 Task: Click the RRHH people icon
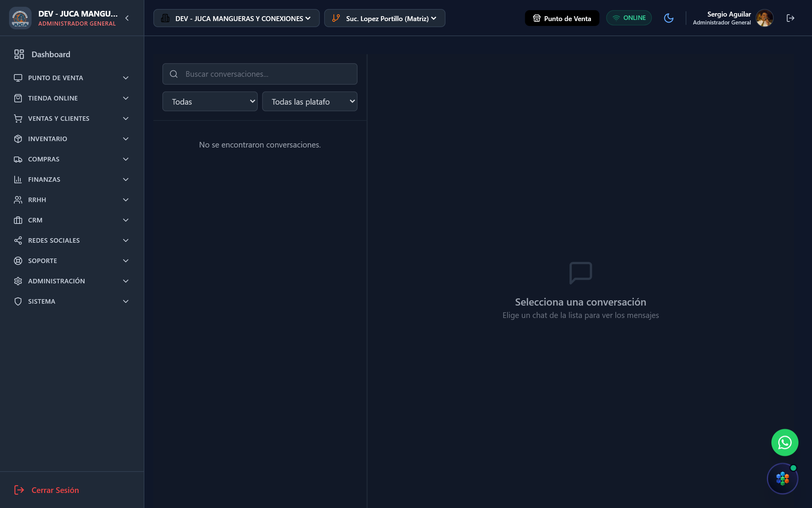pyautogui.click(x=18, y=200)
